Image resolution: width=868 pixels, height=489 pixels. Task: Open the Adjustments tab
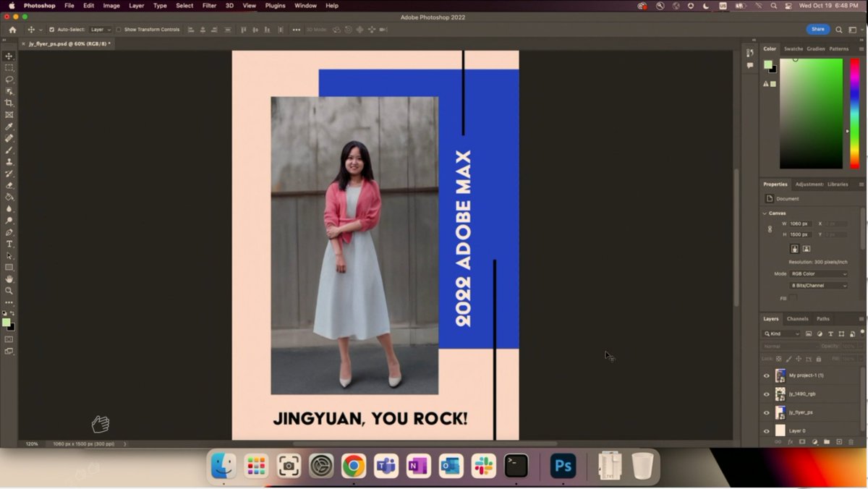click(809, 184)
